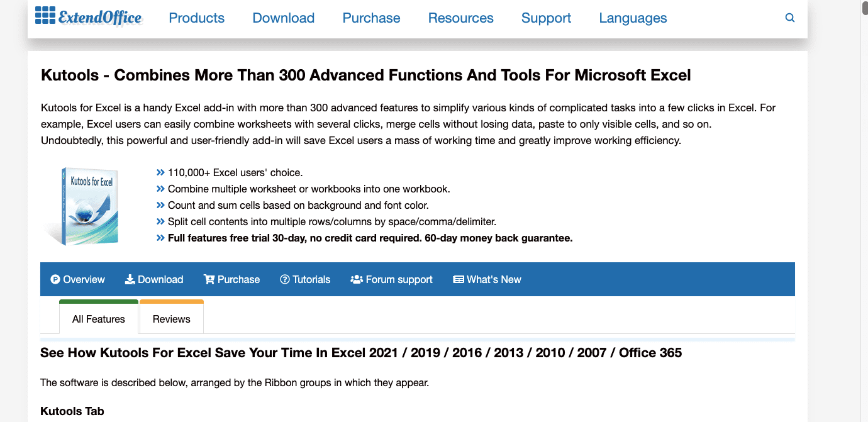
Task: Go to Overview in the blue bar
Action: [x=77, y=279]
